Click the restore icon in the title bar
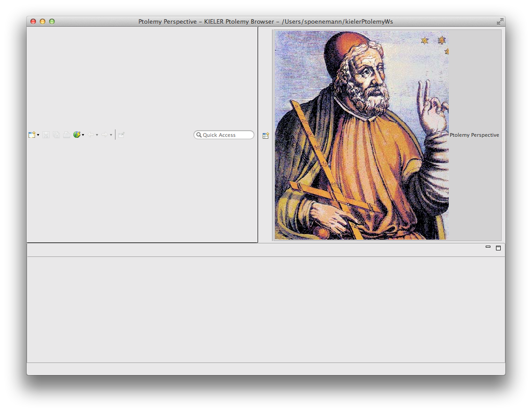 (500, 21)
